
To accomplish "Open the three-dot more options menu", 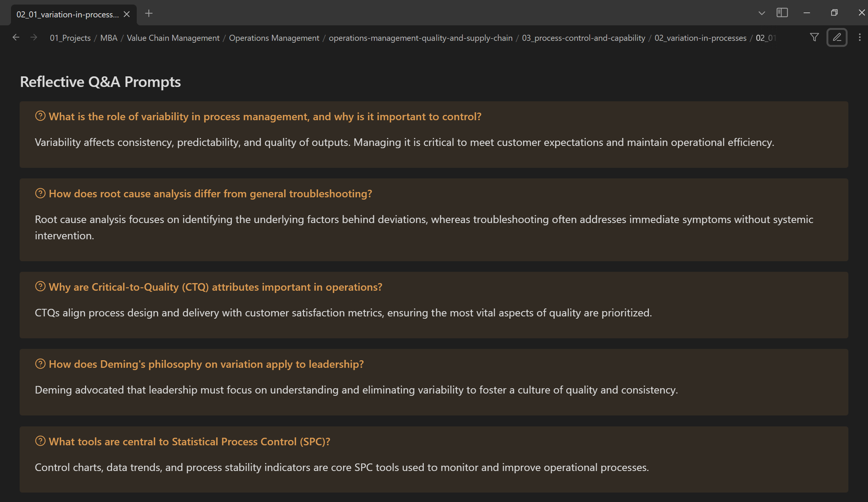I will (860, 37).
